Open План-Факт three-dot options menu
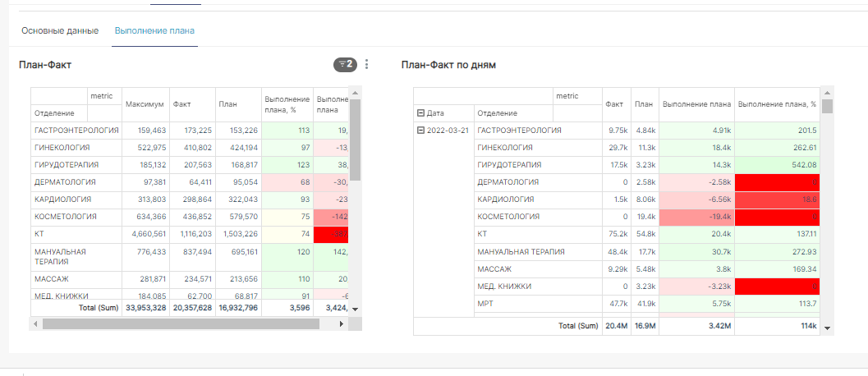Viewport: 868px width, 376px height. tap(366, 65)
